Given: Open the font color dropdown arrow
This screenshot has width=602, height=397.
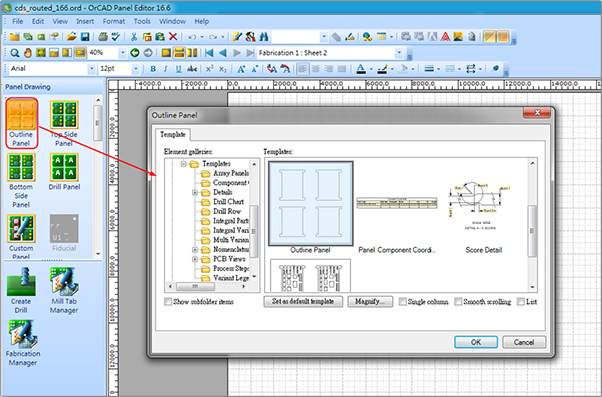Looking at the screenshot, I should [x=371, y=69].
